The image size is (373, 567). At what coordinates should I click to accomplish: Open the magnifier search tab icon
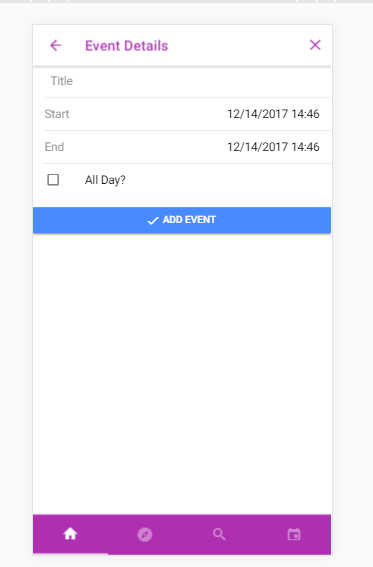[219, 534]
